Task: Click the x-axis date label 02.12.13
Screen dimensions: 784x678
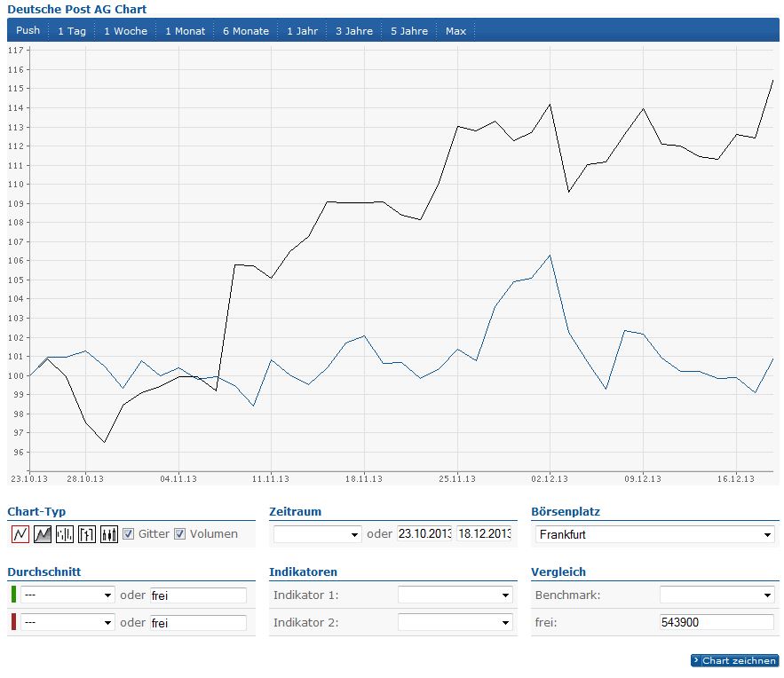Action: click(x=550, y=478)
